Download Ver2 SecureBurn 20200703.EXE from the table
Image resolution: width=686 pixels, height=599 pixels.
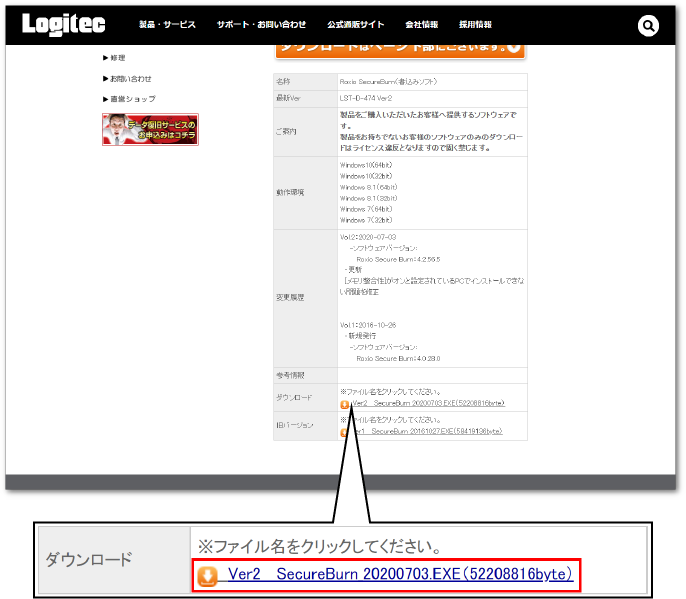tap(428, 403)
